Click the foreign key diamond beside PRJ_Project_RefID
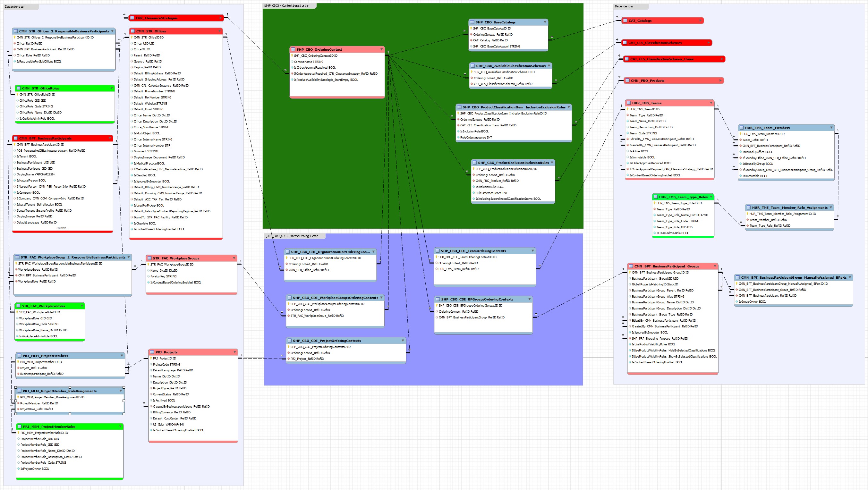Screen dimensions: 868x490 [x=288, y=359]
